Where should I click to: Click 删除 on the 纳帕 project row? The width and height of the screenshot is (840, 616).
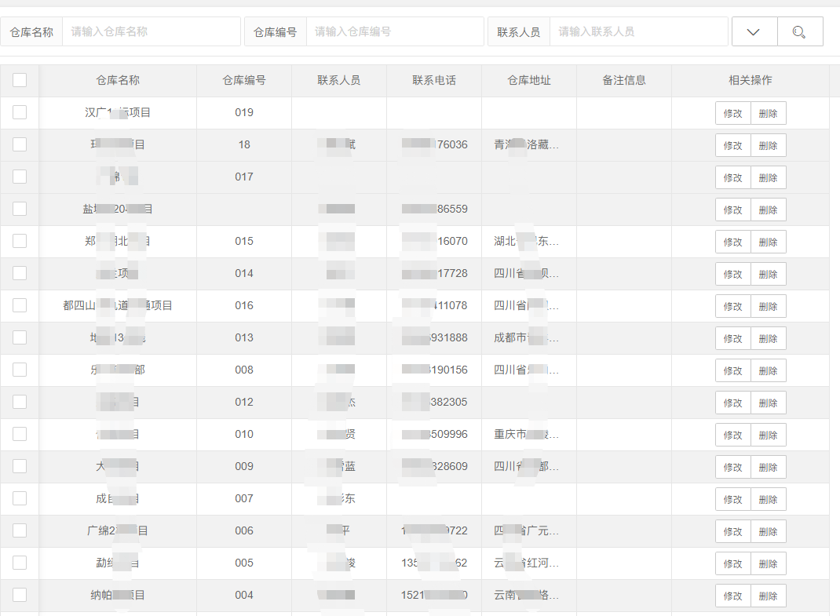coord(768,595)
